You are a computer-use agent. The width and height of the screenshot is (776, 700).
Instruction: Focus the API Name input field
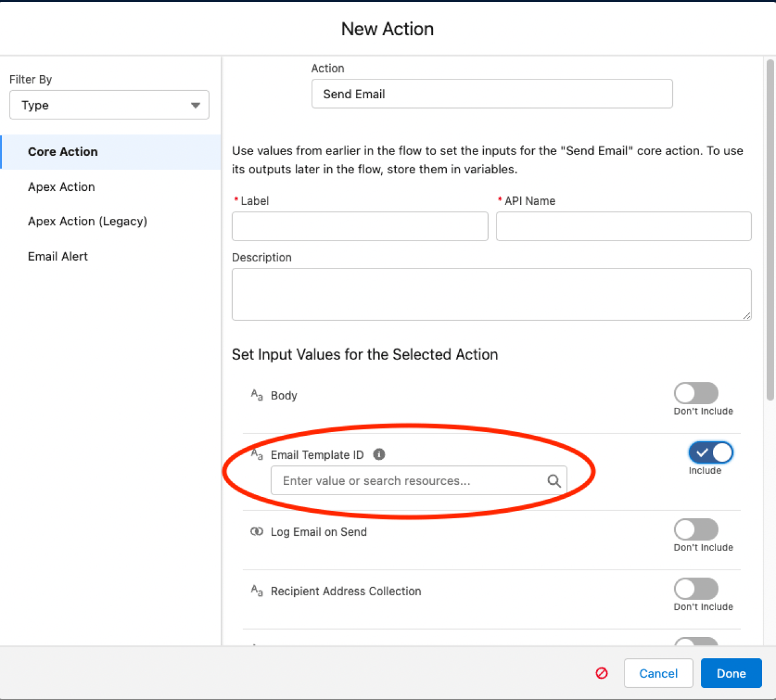pyautogui.click(x=623, y=226)
